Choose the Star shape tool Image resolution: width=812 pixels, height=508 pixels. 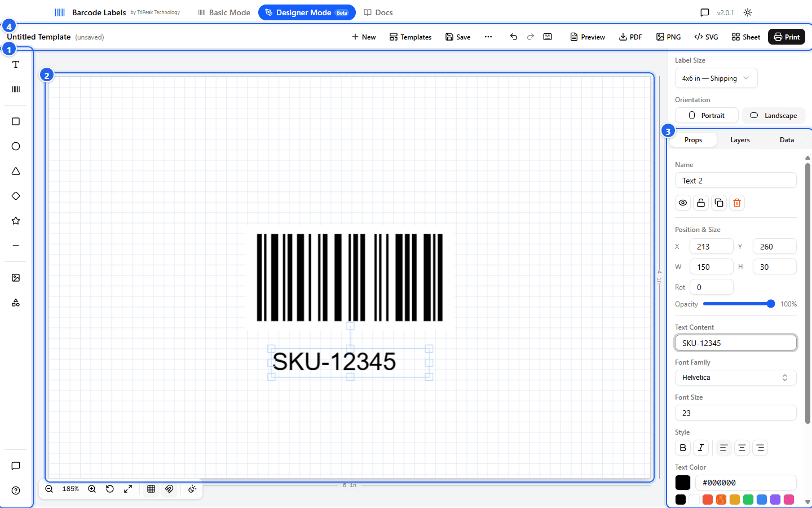pos(16,221)
